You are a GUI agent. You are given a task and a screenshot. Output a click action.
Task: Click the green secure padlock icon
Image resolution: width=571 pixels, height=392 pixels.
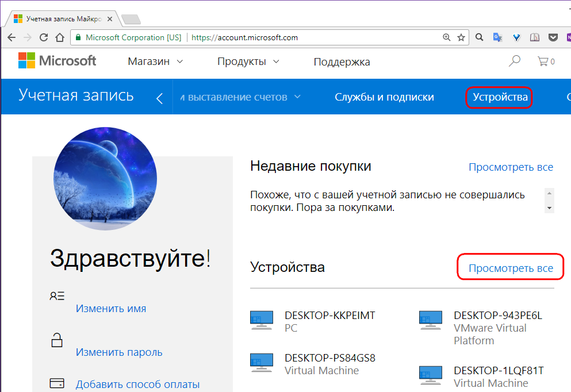pos(78,37)
